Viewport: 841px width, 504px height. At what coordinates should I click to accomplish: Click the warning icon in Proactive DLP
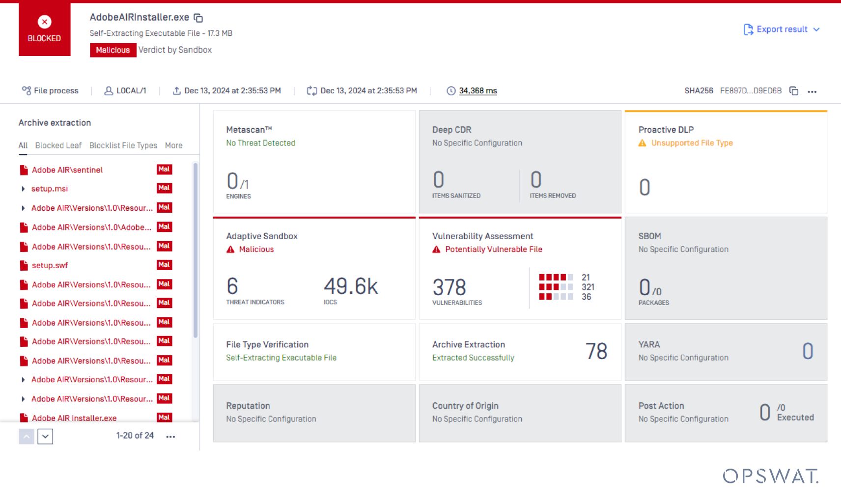pyautogui.click(x=642, y=143)
